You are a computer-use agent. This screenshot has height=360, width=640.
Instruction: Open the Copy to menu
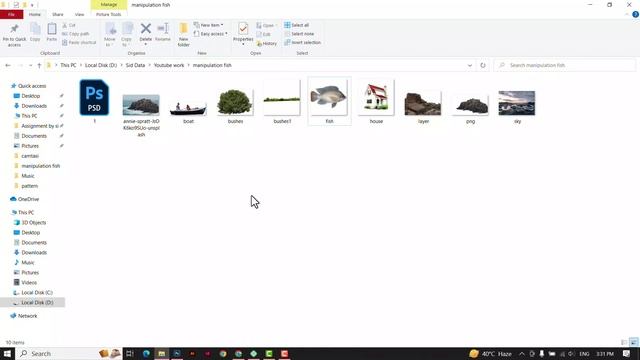pyautogui.click(x=127, y=35)
